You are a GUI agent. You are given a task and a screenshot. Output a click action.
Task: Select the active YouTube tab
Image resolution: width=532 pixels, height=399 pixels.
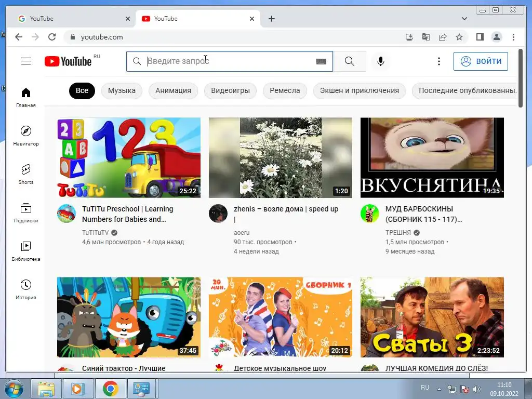point(198,19)
